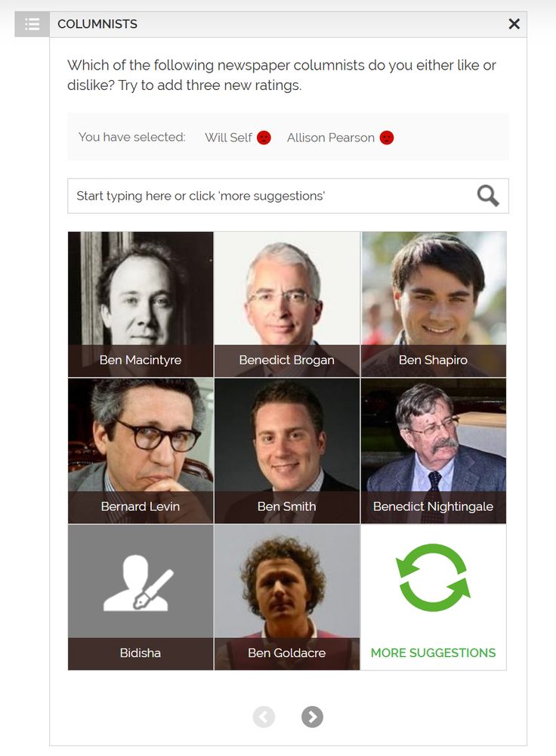Select Benedict Nightingale's photo
The image size is (556, 756).
pyautogui.click(x=433, y=451)
